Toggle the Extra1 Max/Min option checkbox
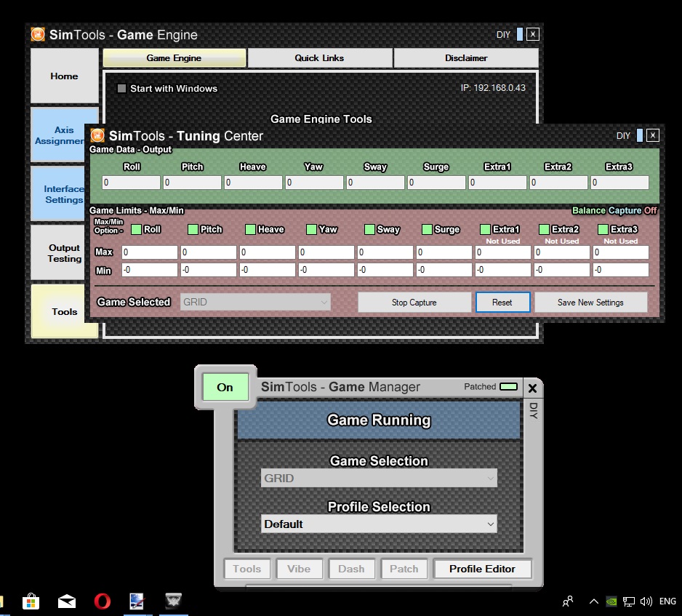The width and height of the screenshot is (682, 616). (485, 229)
